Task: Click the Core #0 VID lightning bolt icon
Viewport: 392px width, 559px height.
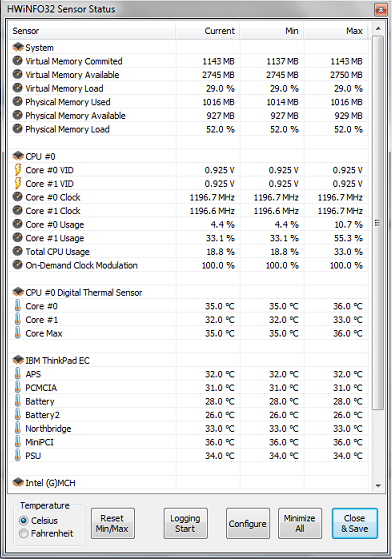Action: (17, 170)
